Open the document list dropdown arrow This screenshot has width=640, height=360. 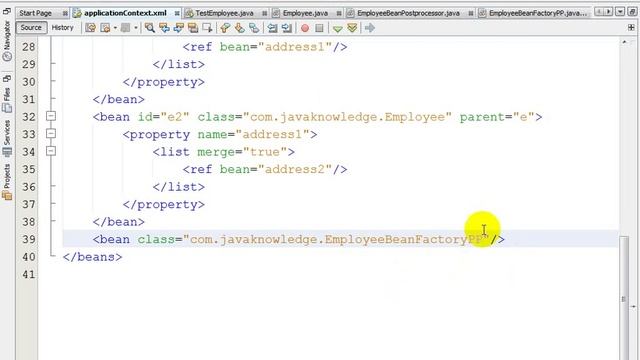(620, 12)
